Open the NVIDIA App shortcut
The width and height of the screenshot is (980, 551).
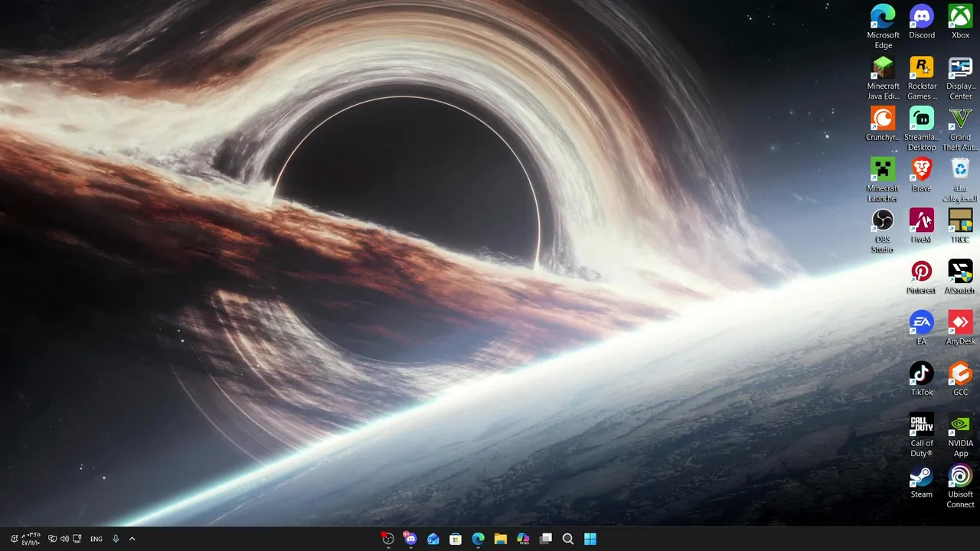coord(960,435)
